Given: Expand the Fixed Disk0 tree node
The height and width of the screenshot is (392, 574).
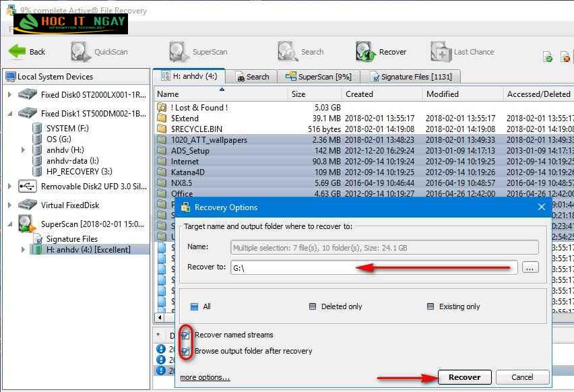Looking at the screenshot, I should click(x=9, y=94).
